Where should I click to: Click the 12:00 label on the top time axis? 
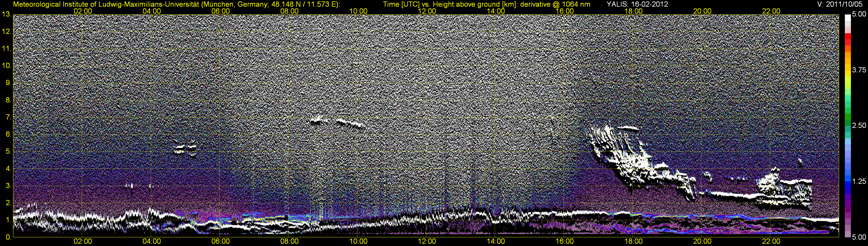[x=427, y=11]
